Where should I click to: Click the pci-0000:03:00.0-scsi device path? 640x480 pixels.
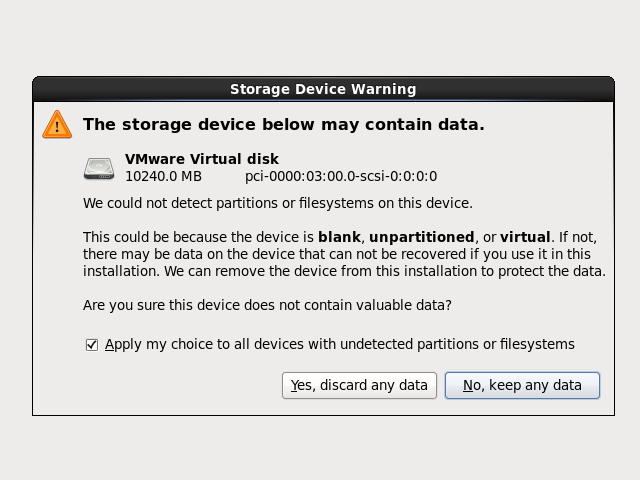(340, 177)
